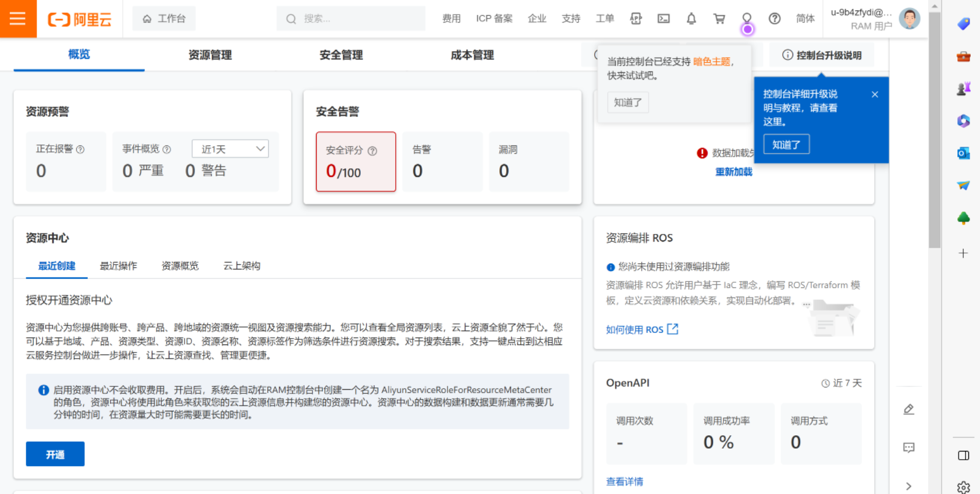The width and height of the screenshot is (980, 494).
Task: Expand the right panel chevron arrow
Action: 909,486
